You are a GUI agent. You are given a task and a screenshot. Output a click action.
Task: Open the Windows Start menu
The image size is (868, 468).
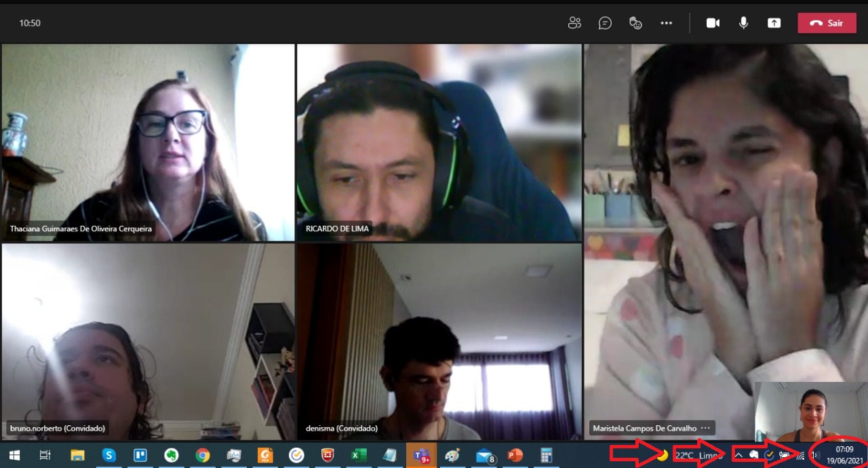pos(14,454)
